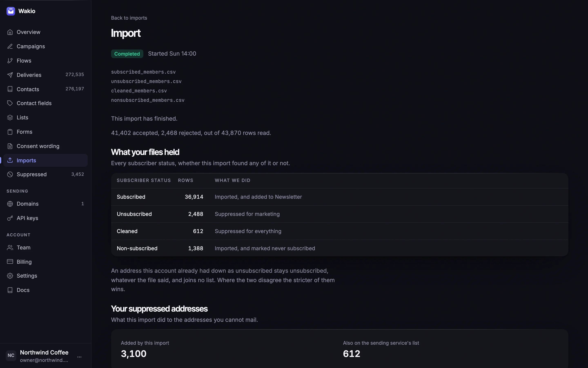Click Imported, and marked never subscribed
The width and height of the screenshot is (588, 368).
pos(265,248)
